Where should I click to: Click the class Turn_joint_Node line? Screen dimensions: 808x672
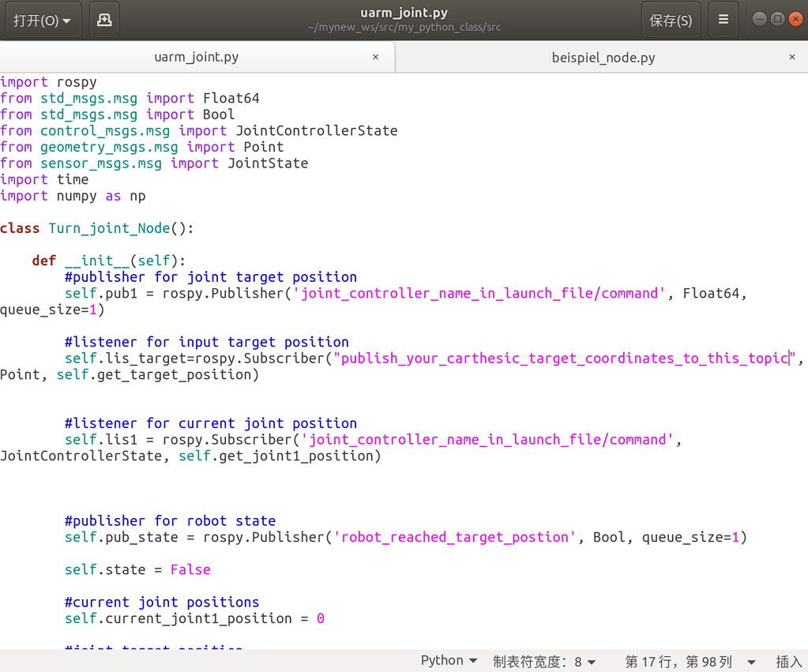pos(87,227)
